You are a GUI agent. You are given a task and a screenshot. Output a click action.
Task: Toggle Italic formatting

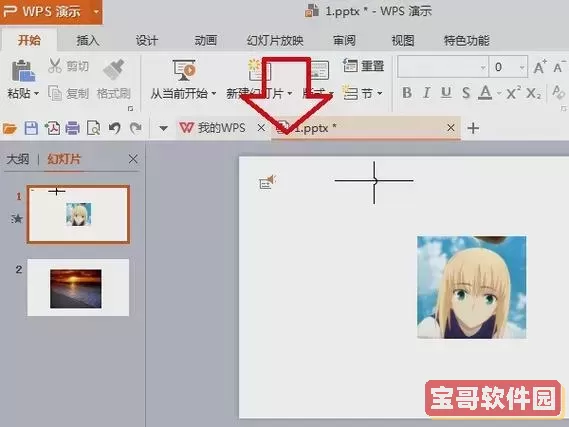pos(427,93)
